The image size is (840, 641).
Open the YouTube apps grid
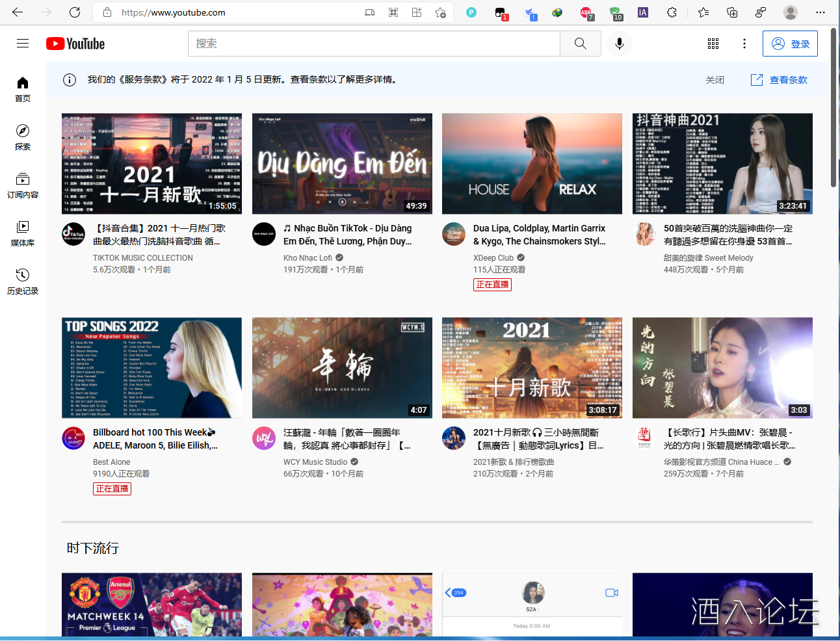tap(713, 44)
